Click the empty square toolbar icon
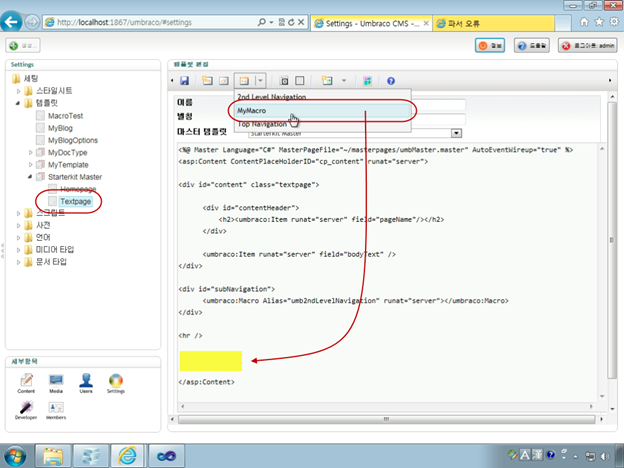 300,81
